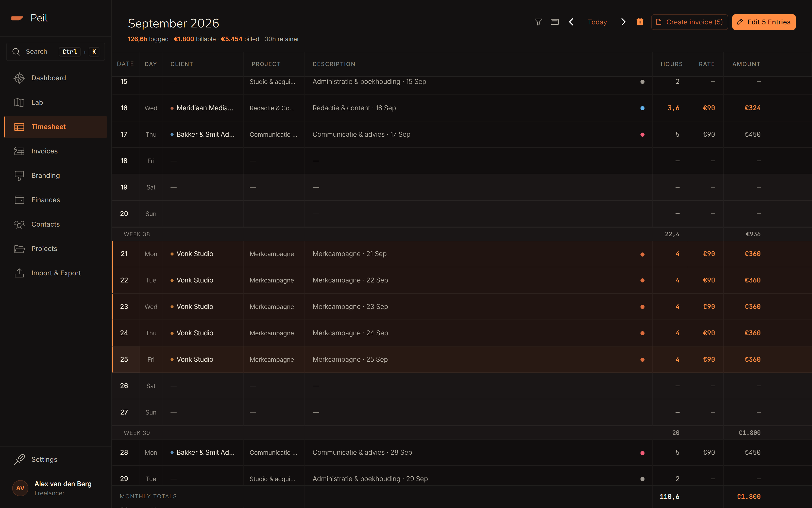Click the DESCRIPTION column header

[x=334, y=64]
